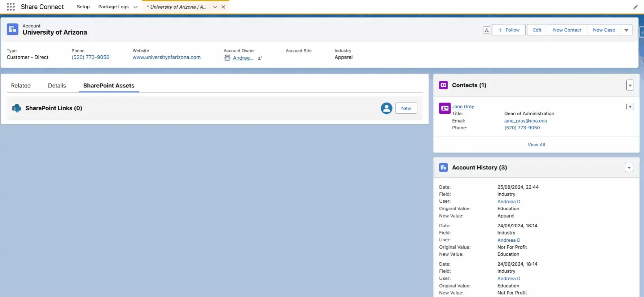Open the Andree... account owner link
The width and height of the screenshot is (644, 297).
[243, 58]
